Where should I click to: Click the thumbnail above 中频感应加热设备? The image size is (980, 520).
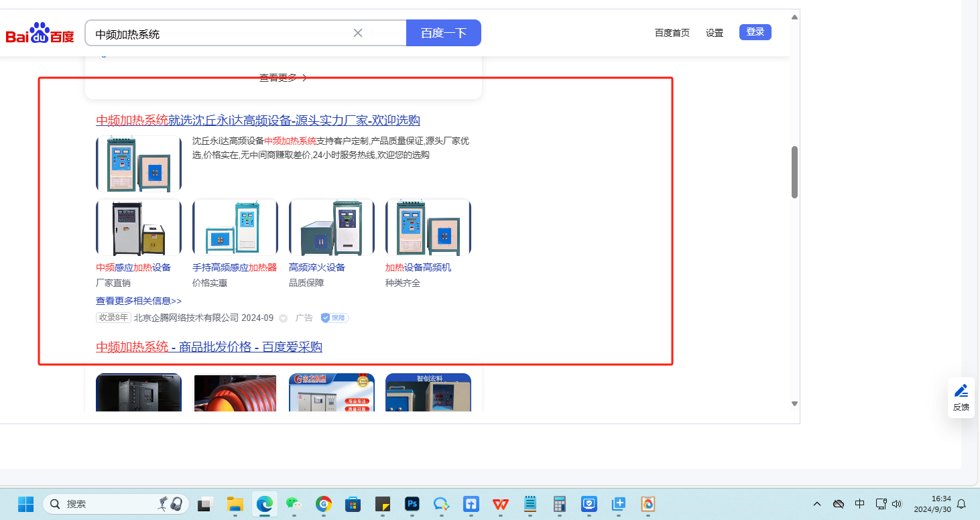[x=139, y=227]
